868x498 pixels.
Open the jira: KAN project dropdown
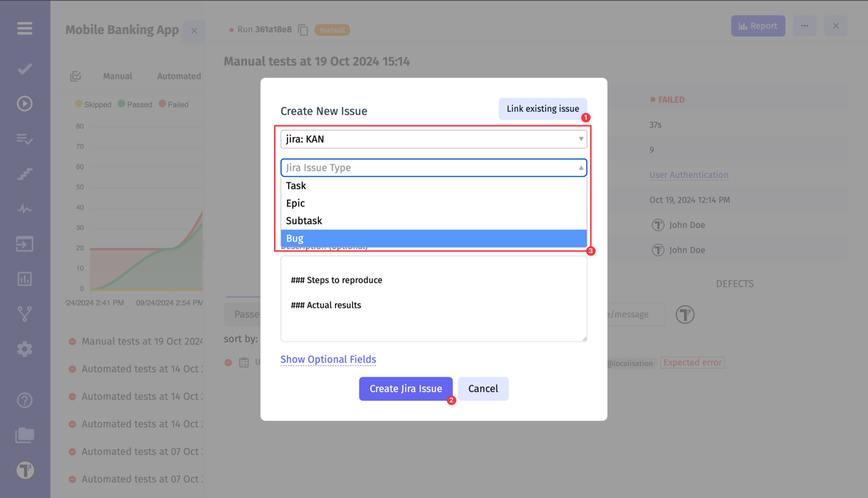tap(434, 138)
